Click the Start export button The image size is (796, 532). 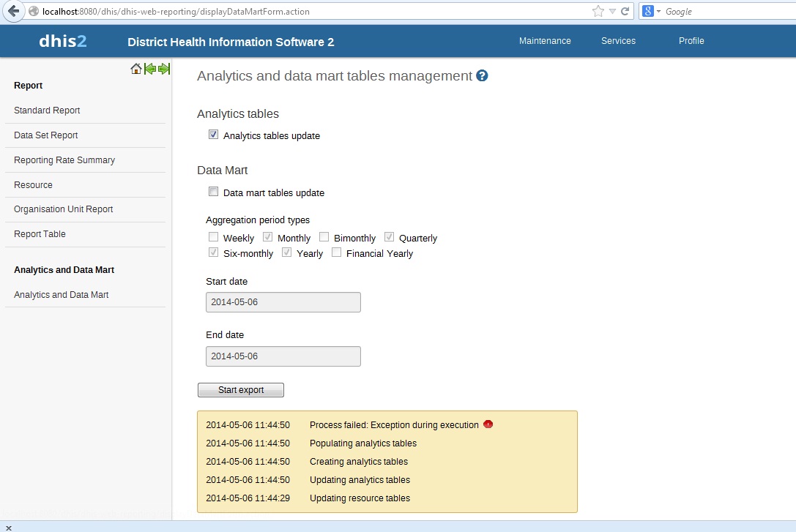point(241,390)
